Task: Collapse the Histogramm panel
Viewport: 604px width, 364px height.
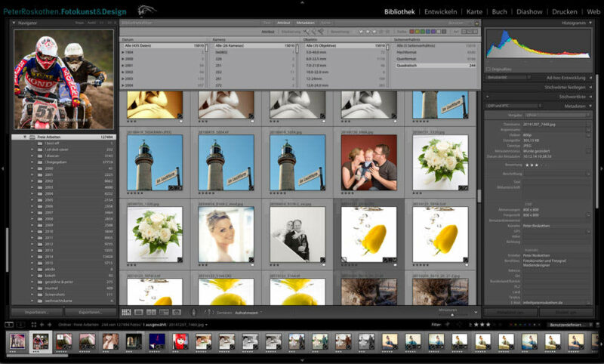Action: pyautogui.click(x=590, y=23)
